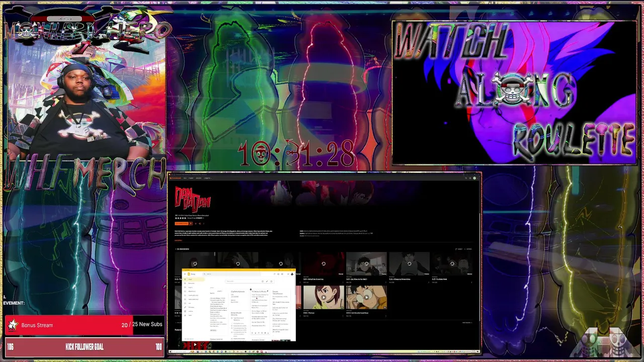
Task: Open More menu on hovered Keep note
Action: pyautogui.click(x=268, y=333)
